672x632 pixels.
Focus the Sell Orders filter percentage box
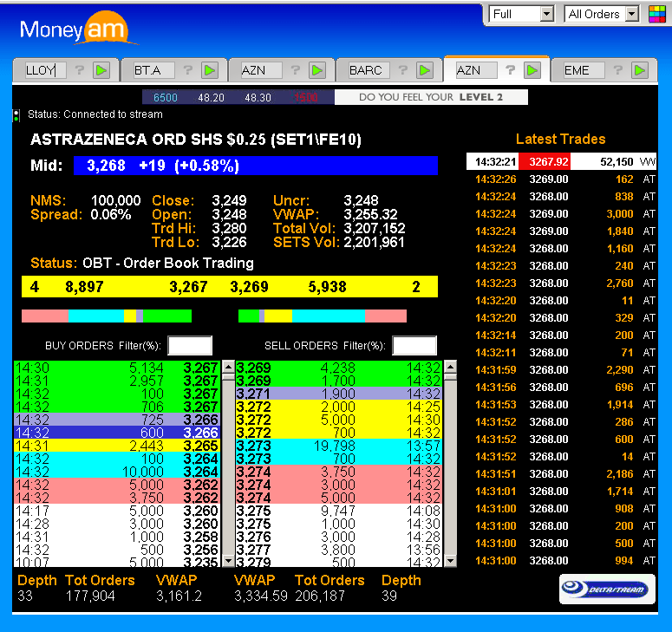coord(414,346)
